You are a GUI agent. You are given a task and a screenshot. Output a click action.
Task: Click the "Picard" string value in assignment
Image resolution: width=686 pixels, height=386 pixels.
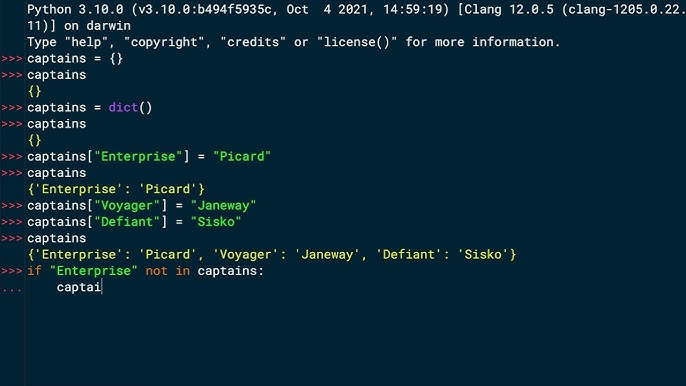point(242,156)
